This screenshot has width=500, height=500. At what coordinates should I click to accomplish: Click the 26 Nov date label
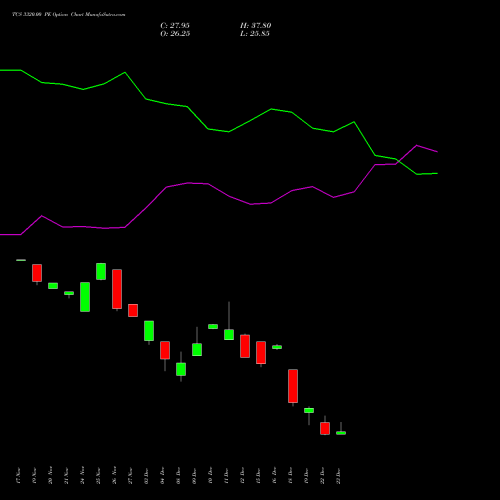tap(114, 476)
